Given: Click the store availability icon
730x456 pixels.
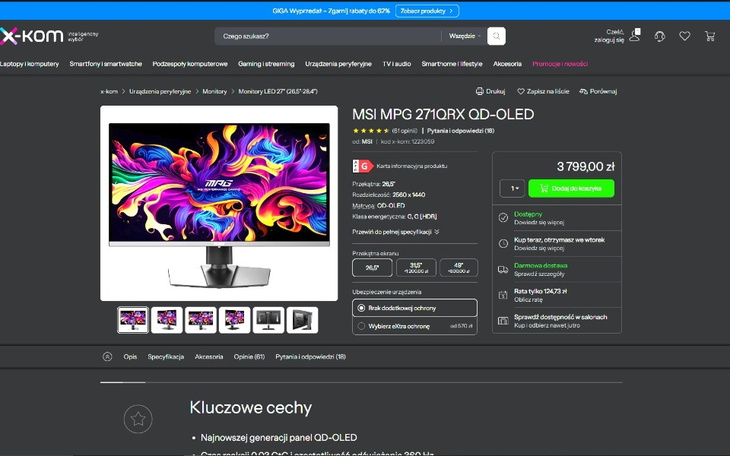Looking at the screenshot, I should [x=503, y=320].
